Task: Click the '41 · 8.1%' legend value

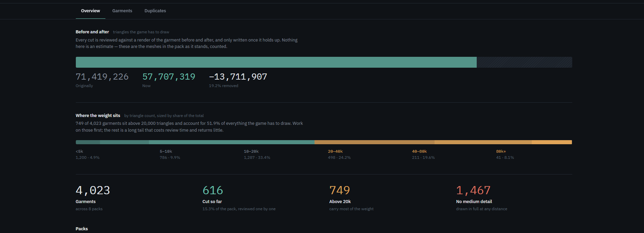Action: [x=505, y=157]
